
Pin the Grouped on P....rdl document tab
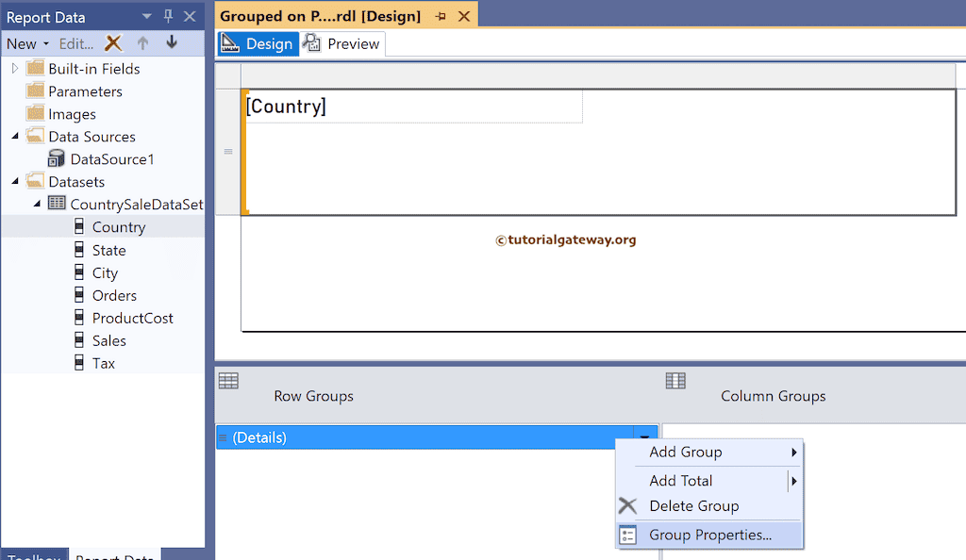(441, 17)
